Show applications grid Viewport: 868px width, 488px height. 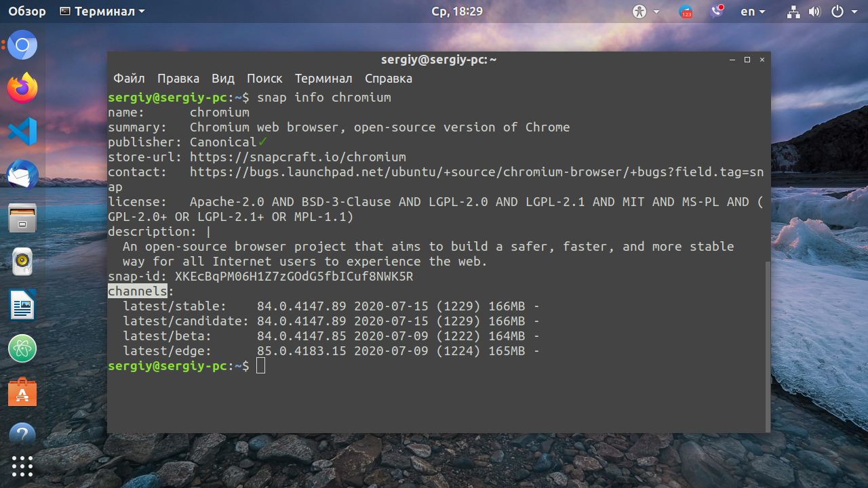22,466
